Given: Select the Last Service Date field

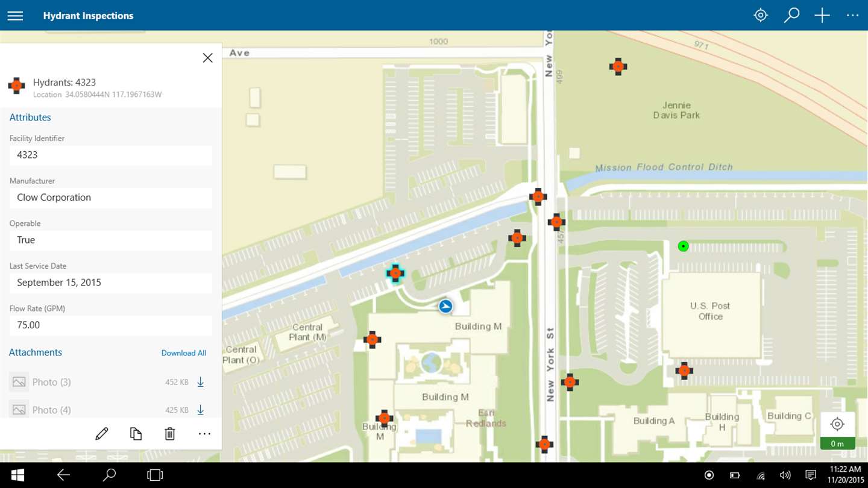Looking at the screenshot, I should [111, 283].
